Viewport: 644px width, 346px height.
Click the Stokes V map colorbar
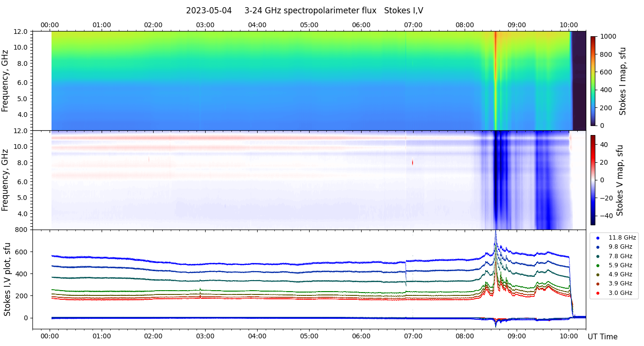coord(593,180)
